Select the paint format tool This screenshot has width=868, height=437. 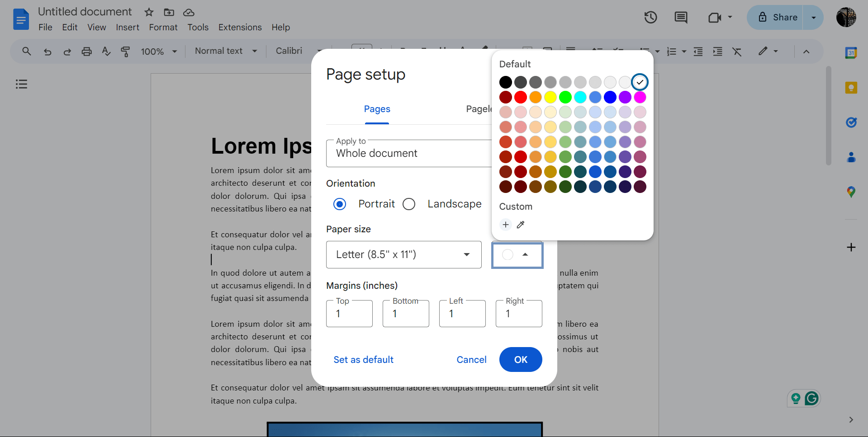click(125, 52)
